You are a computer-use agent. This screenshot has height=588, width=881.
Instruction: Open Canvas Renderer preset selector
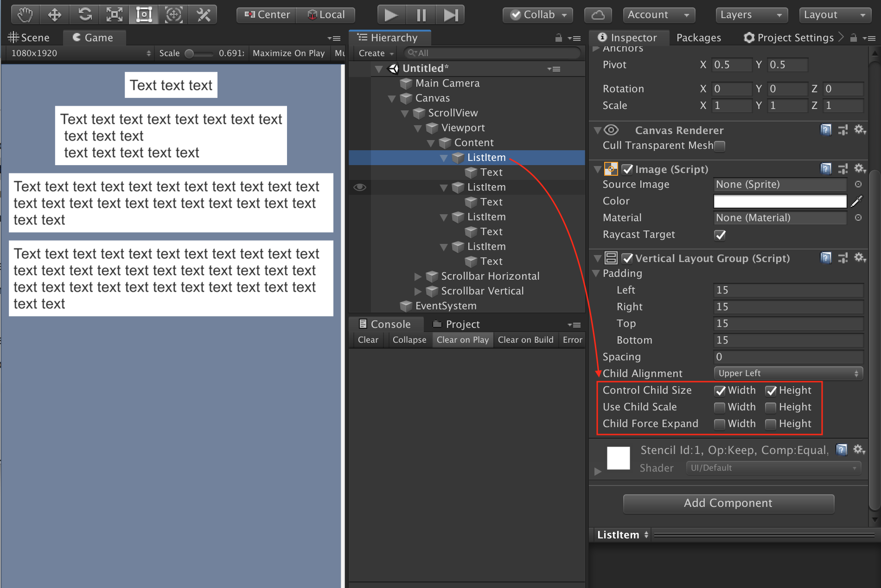click(x=843, y=130)
